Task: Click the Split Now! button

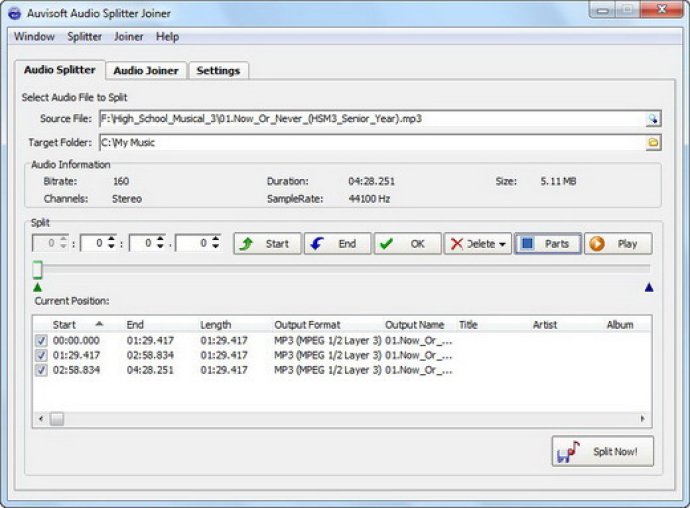Action: pos(602,451)
